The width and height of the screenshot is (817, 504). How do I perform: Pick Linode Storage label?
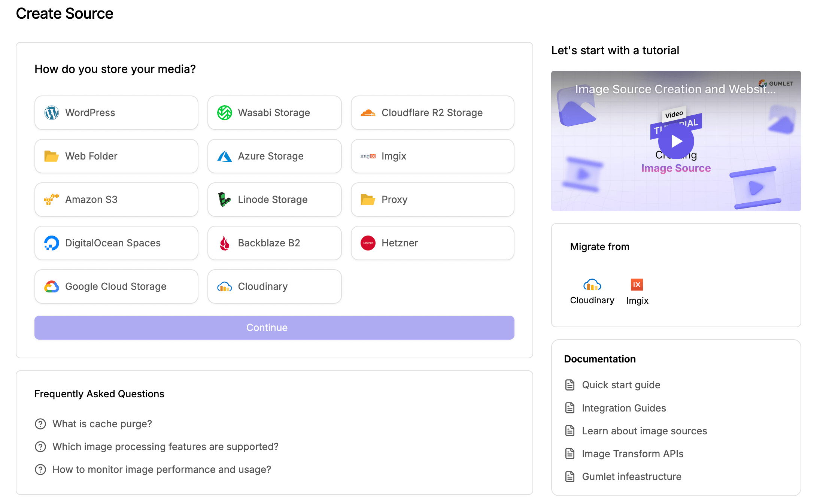coord(273,200)
